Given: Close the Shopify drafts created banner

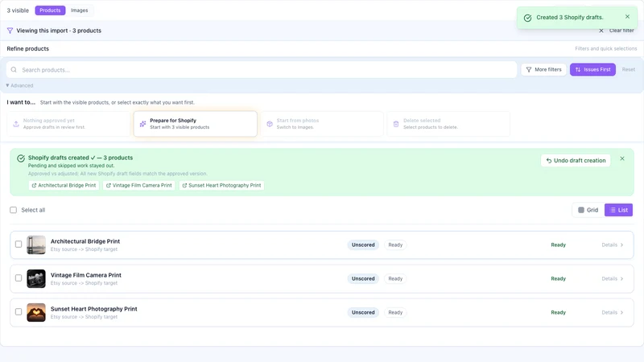Looking at the screenshot, I should (x=622, y=158).
